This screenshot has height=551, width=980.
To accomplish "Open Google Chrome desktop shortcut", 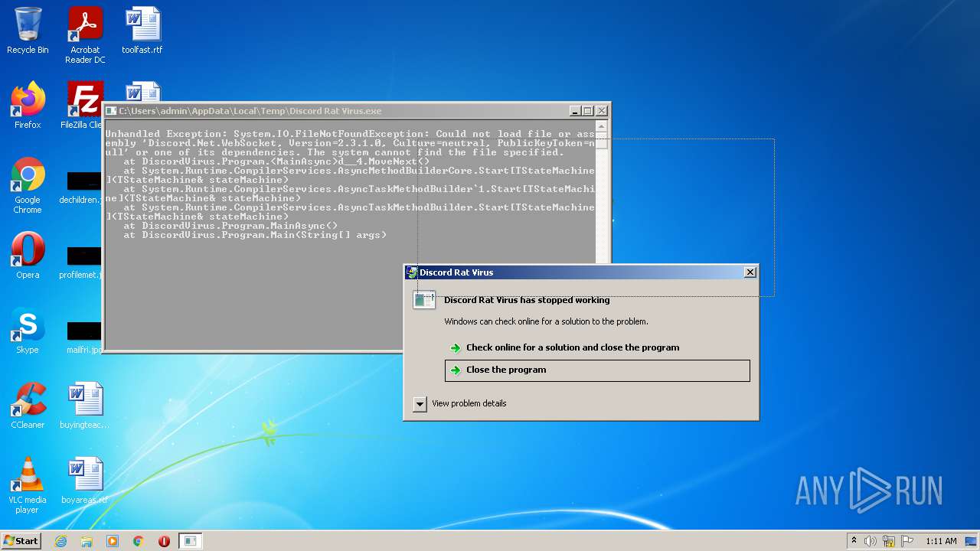I will (28, 185).
